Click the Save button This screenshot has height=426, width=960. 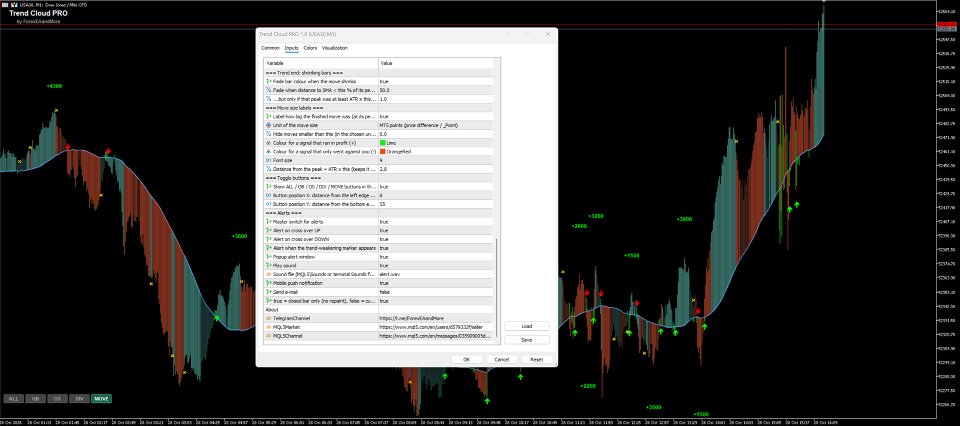coord(527,340)
